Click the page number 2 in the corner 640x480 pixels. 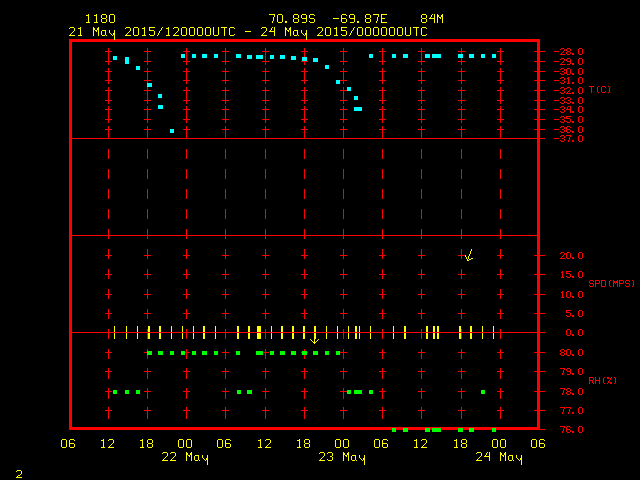tap(18, 472)
